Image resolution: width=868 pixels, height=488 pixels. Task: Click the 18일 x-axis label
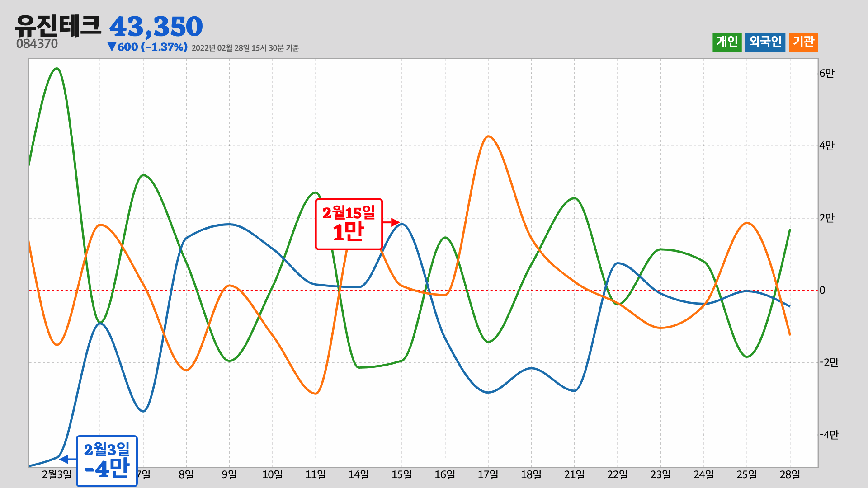click(531, 474)
